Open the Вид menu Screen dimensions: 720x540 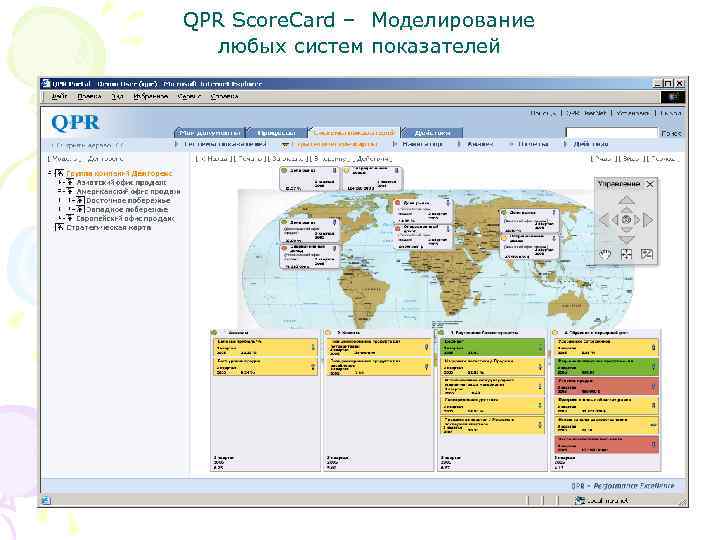117,96
